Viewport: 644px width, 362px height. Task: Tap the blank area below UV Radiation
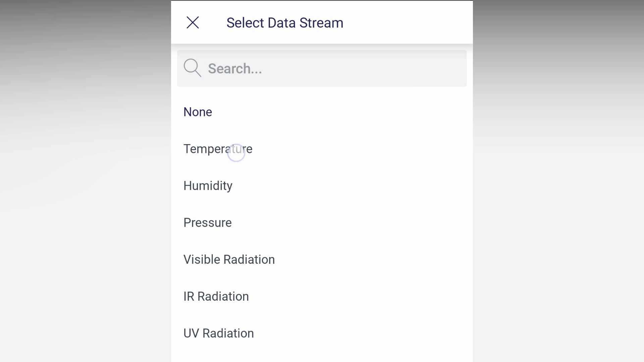pyautogui.click(x=322, y=354)
